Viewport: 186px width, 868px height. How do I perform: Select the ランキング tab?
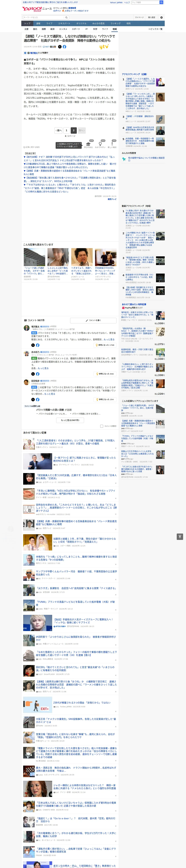[x=115, y=24]
